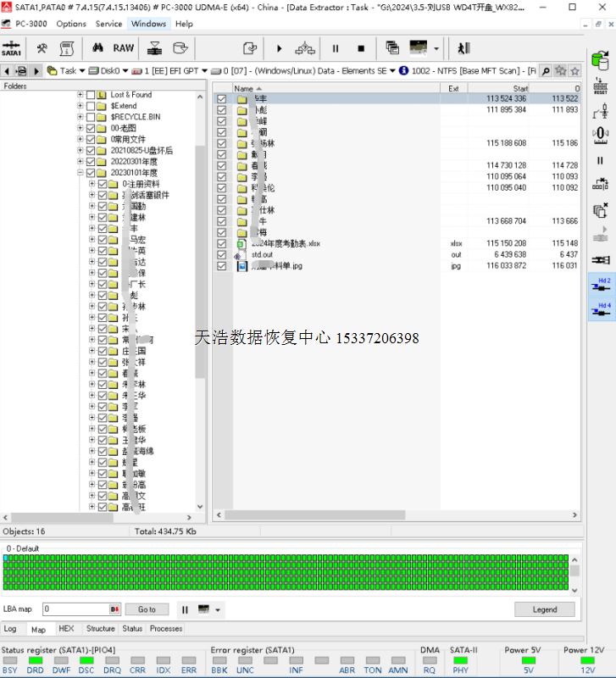Click the wrench and hammer utilities icon

tap(42, 48)
